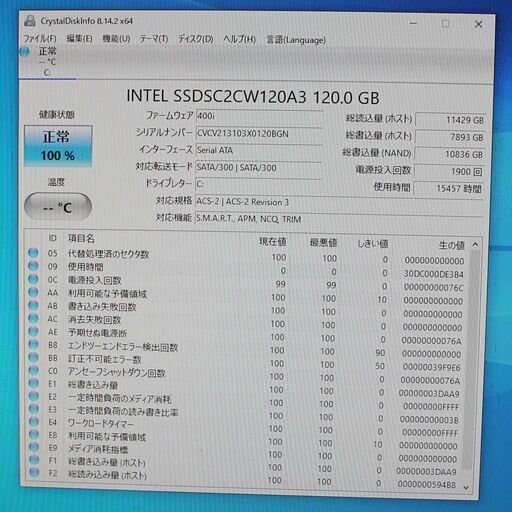512x512 pixels.
Task: Click the CrystalDiskInfo app icon in title bar
Action: click(x=30, y=21)
